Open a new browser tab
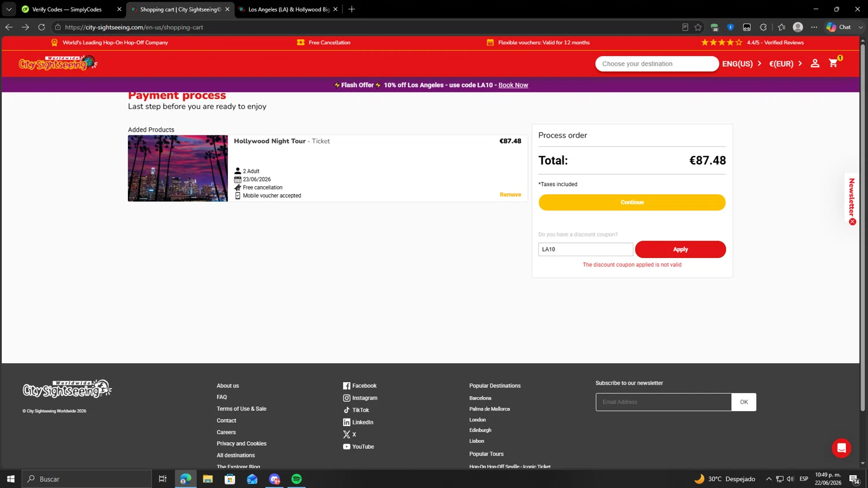Screen dimensions: 868x488 coord(351,9)
